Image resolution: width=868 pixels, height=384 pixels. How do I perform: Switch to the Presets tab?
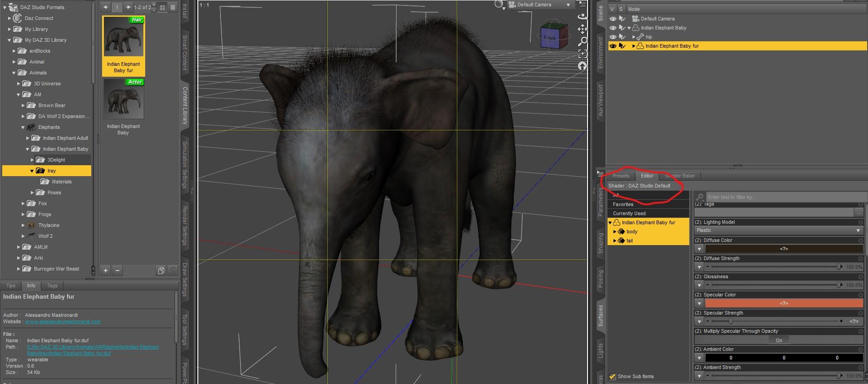coord(621,176)
